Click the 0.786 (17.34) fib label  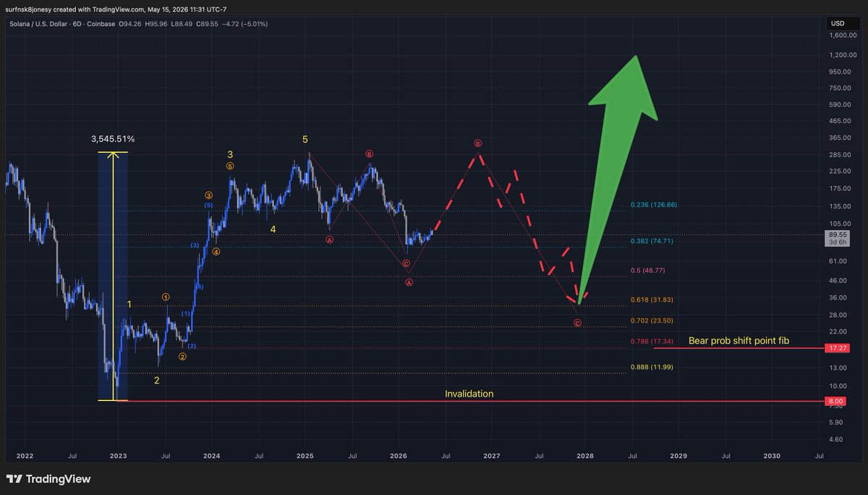coord(652,340)
